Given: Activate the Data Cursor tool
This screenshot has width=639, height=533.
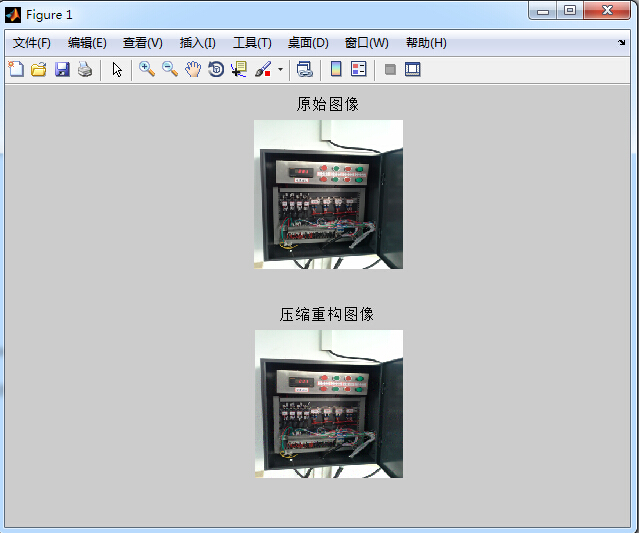Looking at the screenshot, I should [x=239, y=69].
